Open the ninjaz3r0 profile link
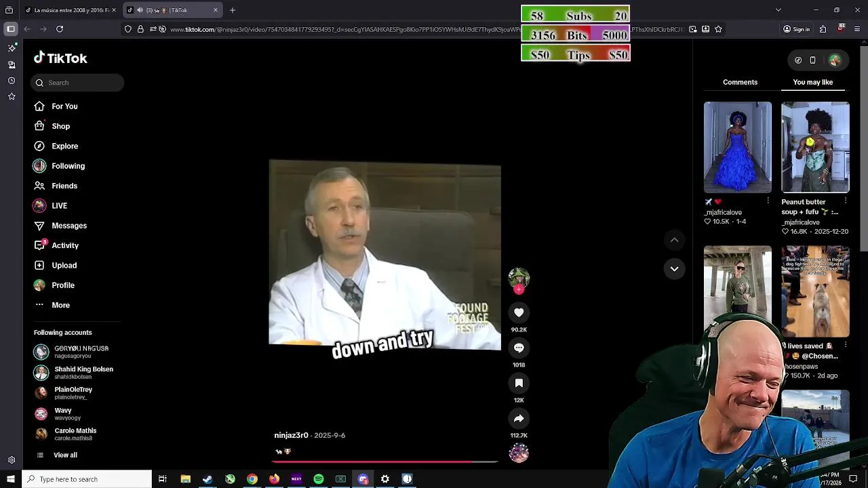Screen dimensions: 868x488 pos(291,435)
